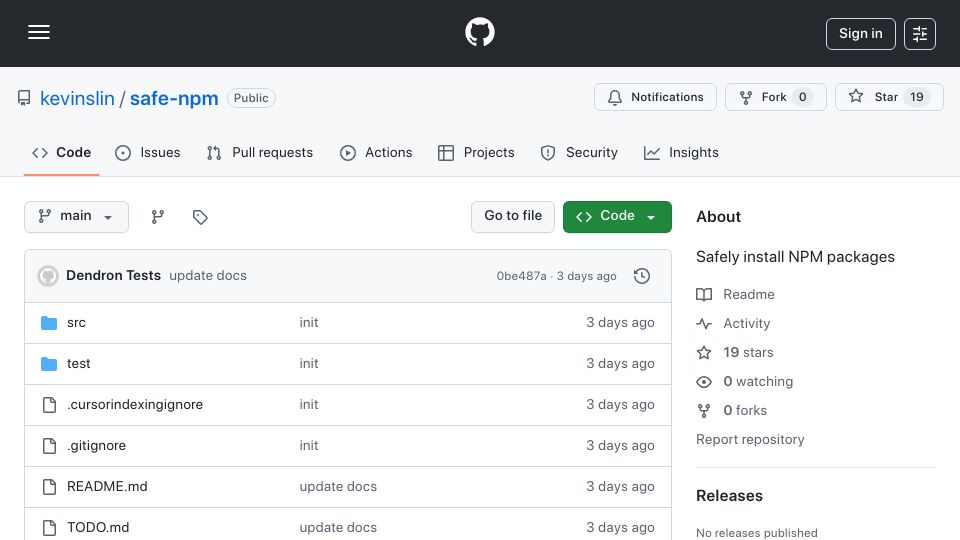Screen dimensions: 960x540
Task: Click Dendron Tests author name
Action: click(x=113, y=276)
